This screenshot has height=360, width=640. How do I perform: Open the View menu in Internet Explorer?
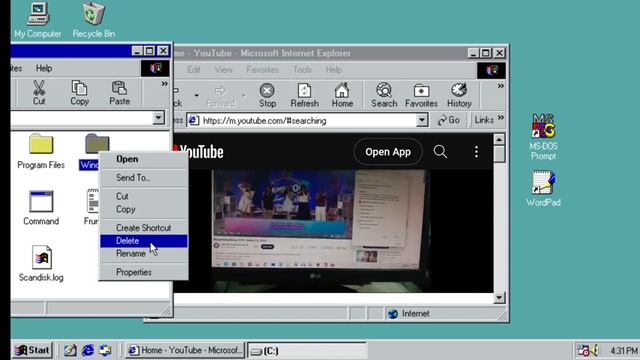[x=224, y=70]
